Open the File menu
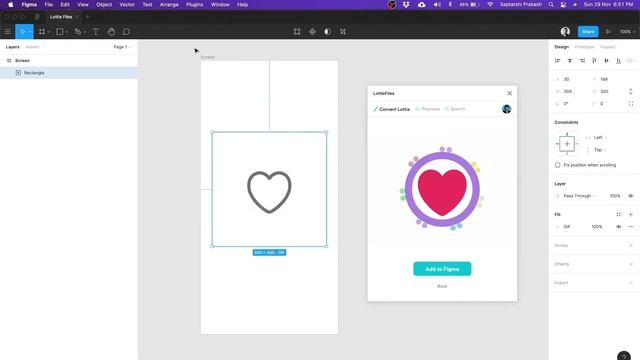 [49, 4]
